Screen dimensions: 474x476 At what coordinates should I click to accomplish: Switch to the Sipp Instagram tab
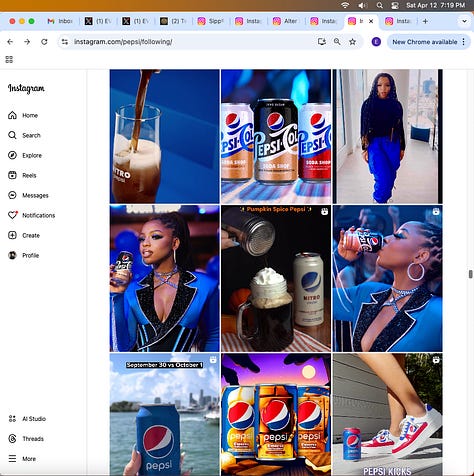coord(210,21)
